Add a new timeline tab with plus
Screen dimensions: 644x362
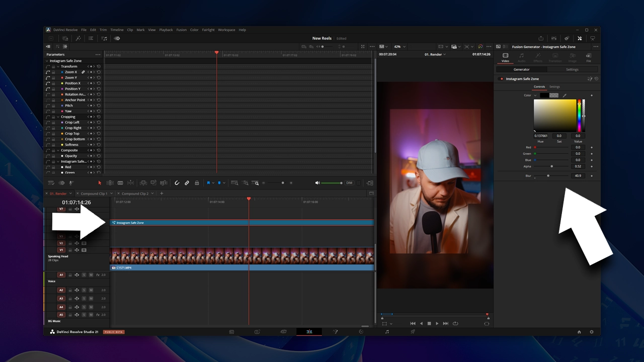point(162,194)
